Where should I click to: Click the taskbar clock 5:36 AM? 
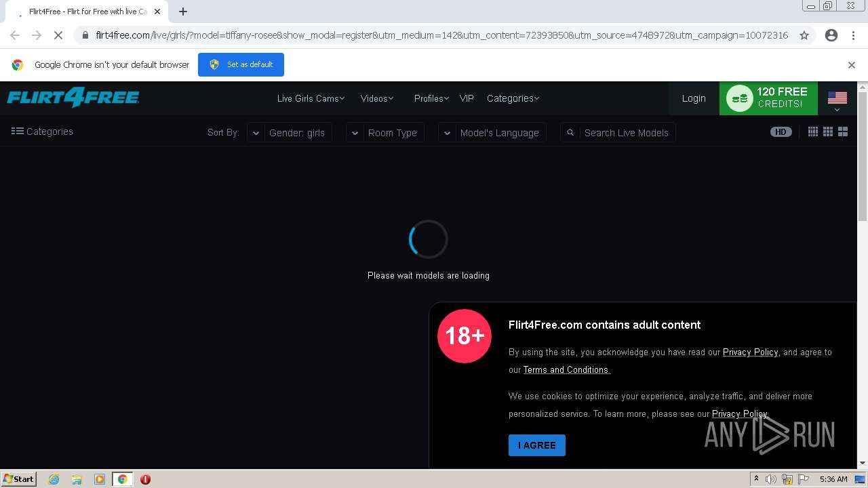833,479
